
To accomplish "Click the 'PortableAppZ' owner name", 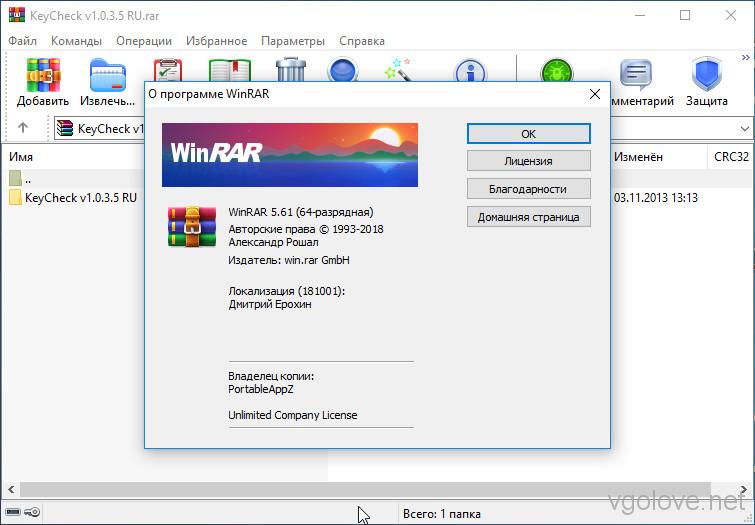I will click(260, 389).
